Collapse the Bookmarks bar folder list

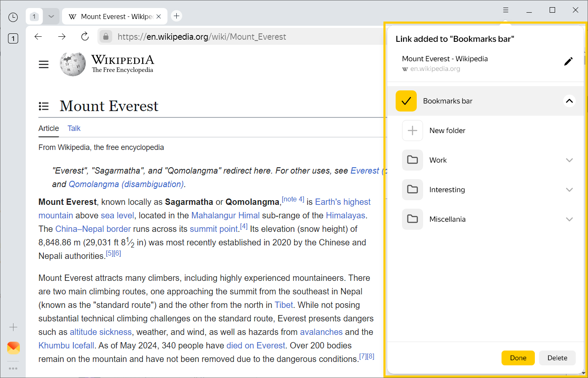(x=569, y=101)
